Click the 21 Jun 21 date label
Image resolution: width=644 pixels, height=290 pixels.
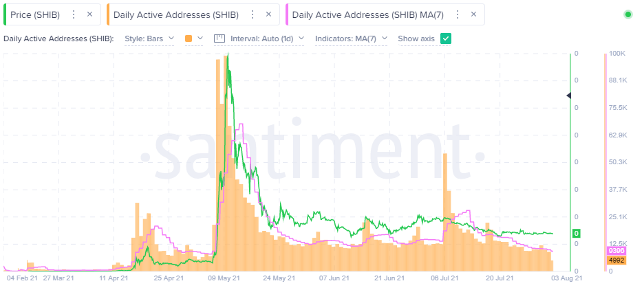click(389, 278)
